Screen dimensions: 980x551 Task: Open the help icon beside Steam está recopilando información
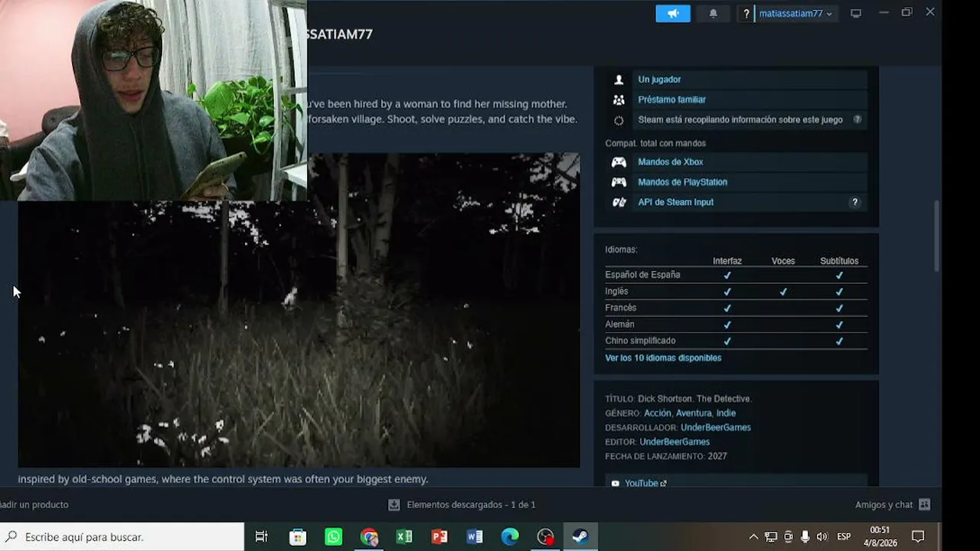tap(857, 119)
